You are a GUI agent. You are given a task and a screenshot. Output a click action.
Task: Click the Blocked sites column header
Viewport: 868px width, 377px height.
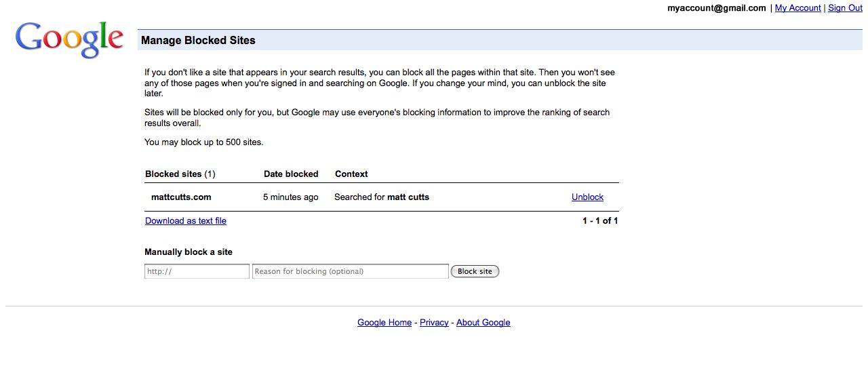click(x=180, y=174)
